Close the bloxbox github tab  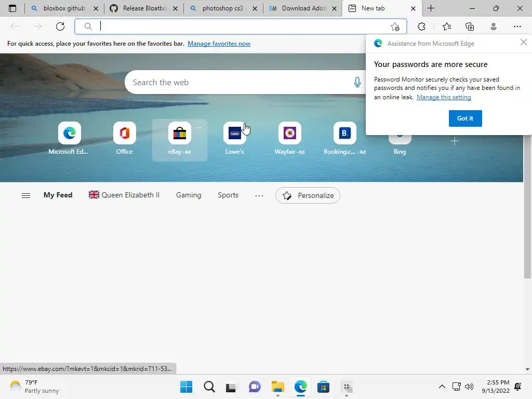pos(96,8)
